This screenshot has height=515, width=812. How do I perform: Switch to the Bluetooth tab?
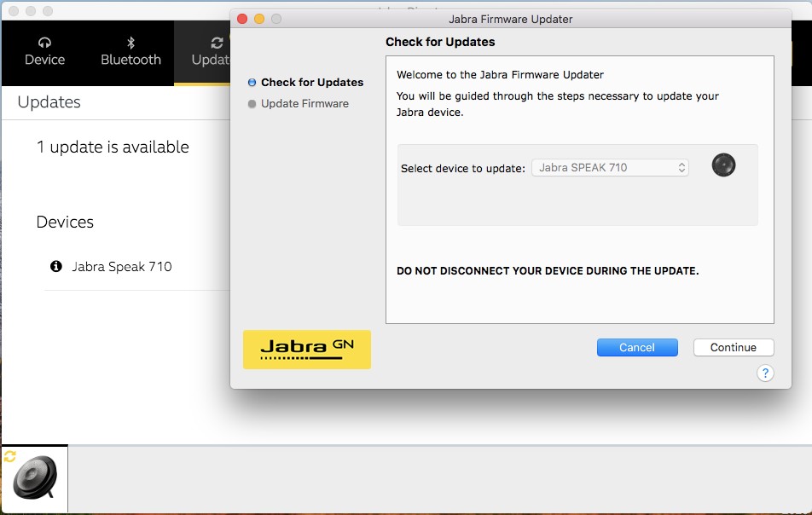coord(130,52)
